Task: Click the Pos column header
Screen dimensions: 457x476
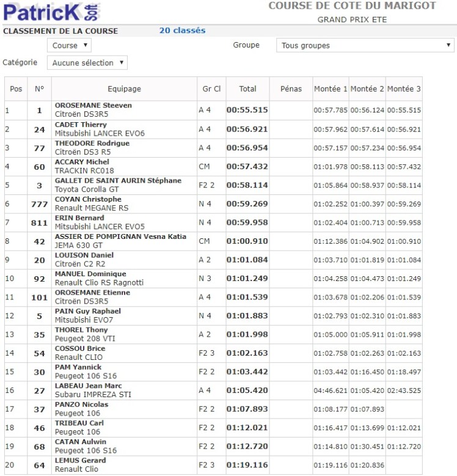Action: 16,89
